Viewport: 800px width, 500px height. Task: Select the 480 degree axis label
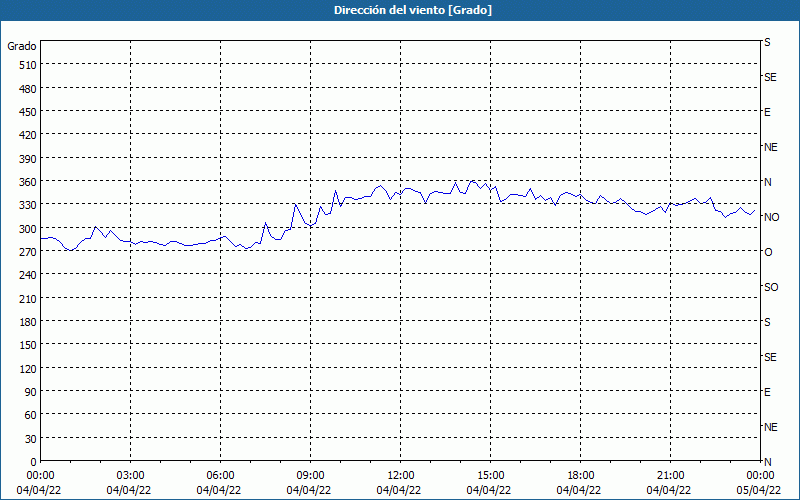pyautogui.click(x=28, y=89)
